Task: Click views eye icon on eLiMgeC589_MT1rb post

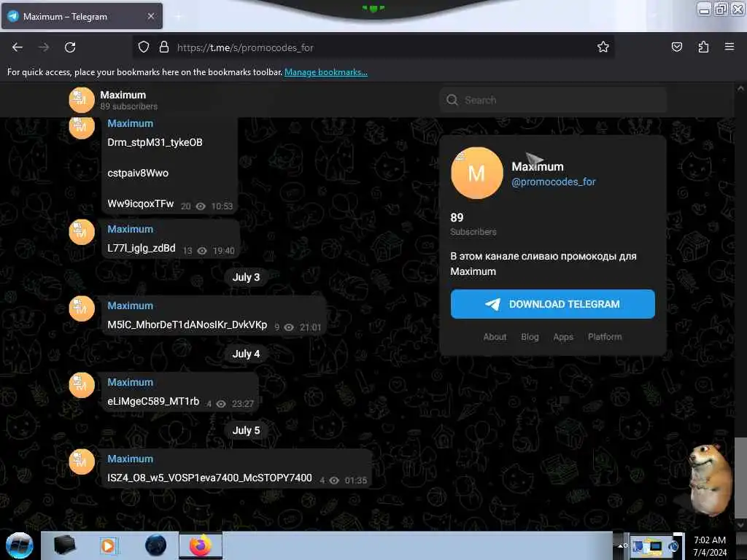Action: (221, 404)
